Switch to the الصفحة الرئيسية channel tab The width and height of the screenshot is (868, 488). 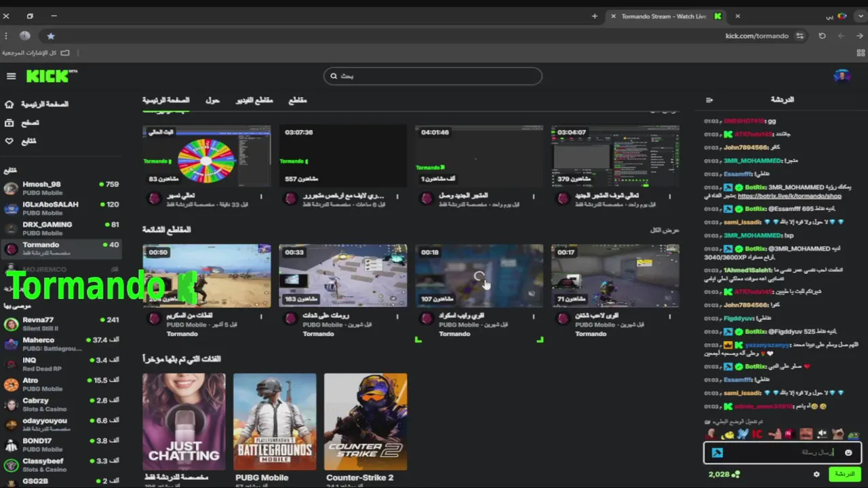point(166,100)
